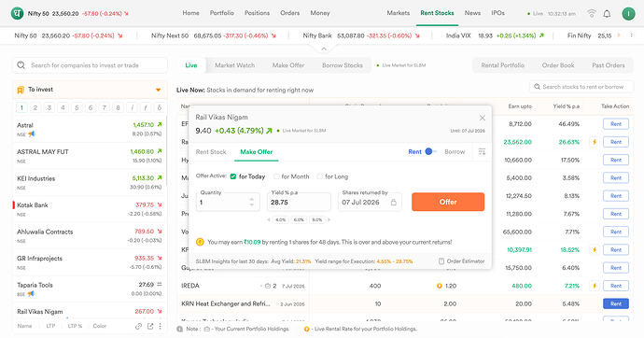Click lightning icon in 26.63% yield row

coord(594,142)
